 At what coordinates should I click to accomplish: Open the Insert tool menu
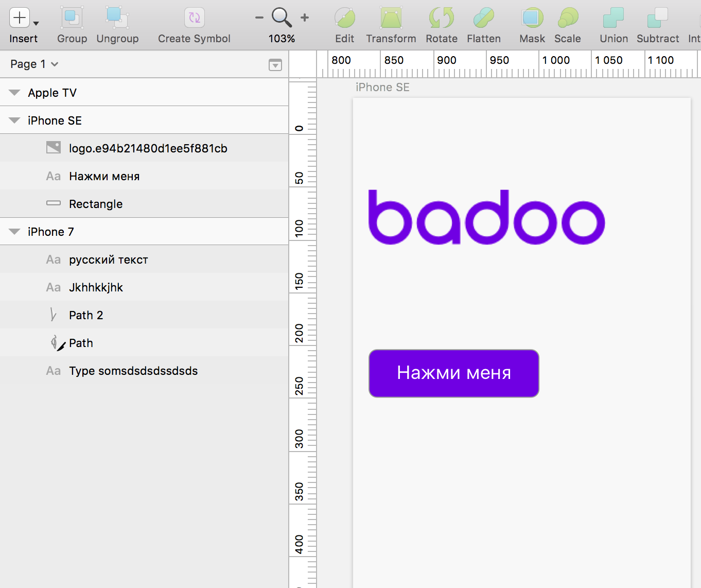click(x=20, y=18)
